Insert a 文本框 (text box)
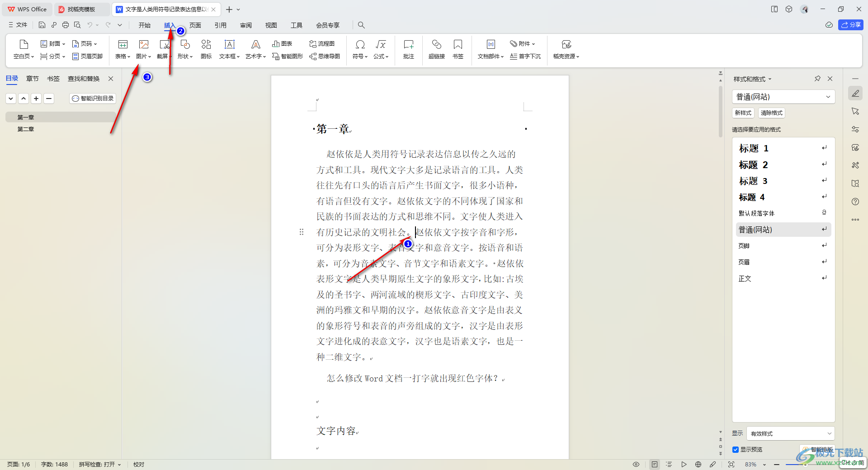 [x=229, y=49]
